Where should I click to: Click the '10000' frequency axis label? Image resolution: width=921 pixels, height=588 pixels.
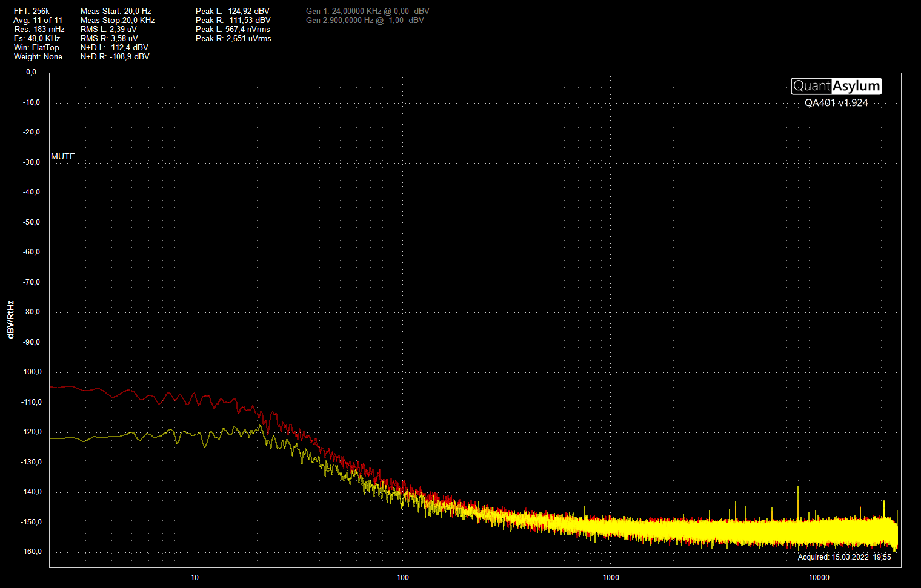[819, 578]
